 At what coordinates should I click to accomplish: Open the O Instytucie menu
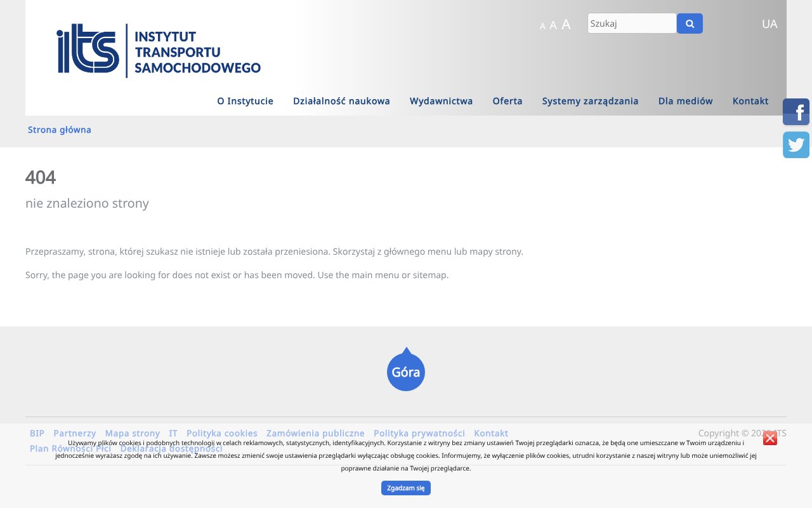(246, 101)
